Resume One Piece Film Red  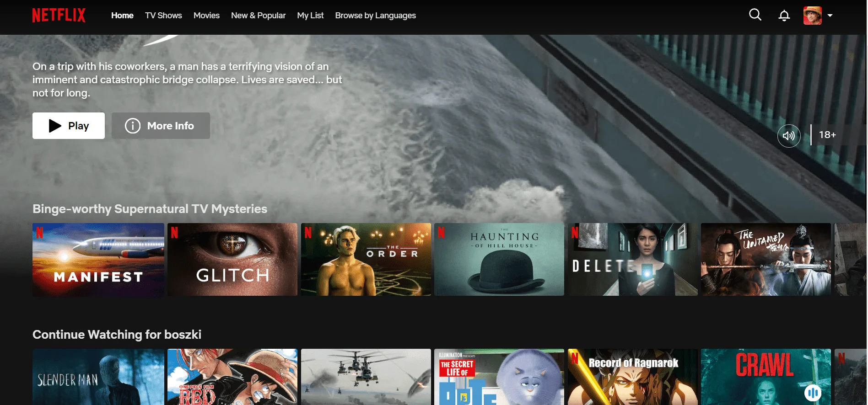pos(232,377)
